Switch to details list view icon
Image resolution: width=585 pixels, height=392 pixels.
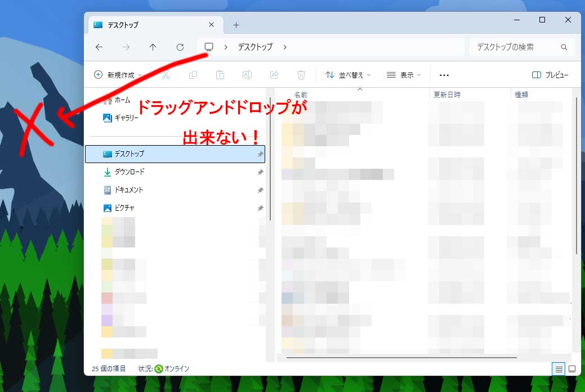559,369
